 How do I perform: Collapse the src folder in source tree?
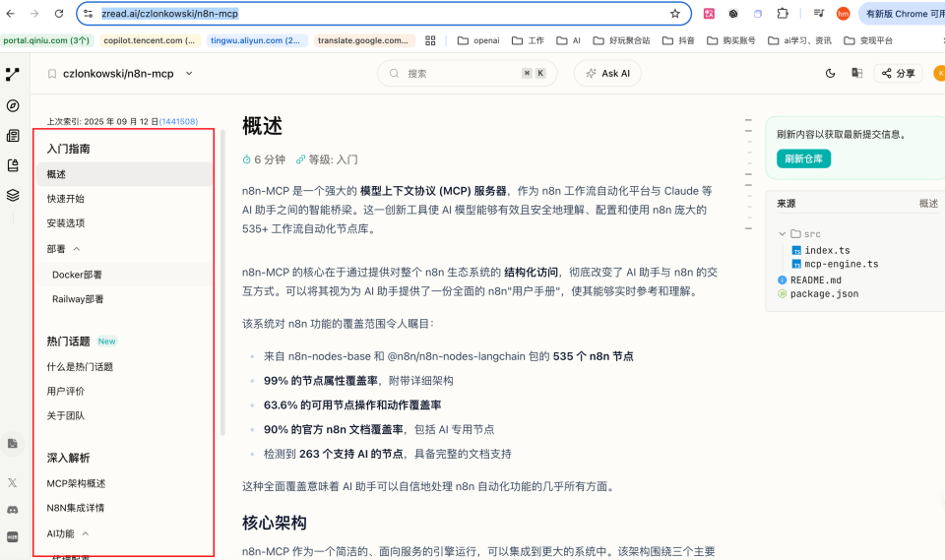coord(782,234)
